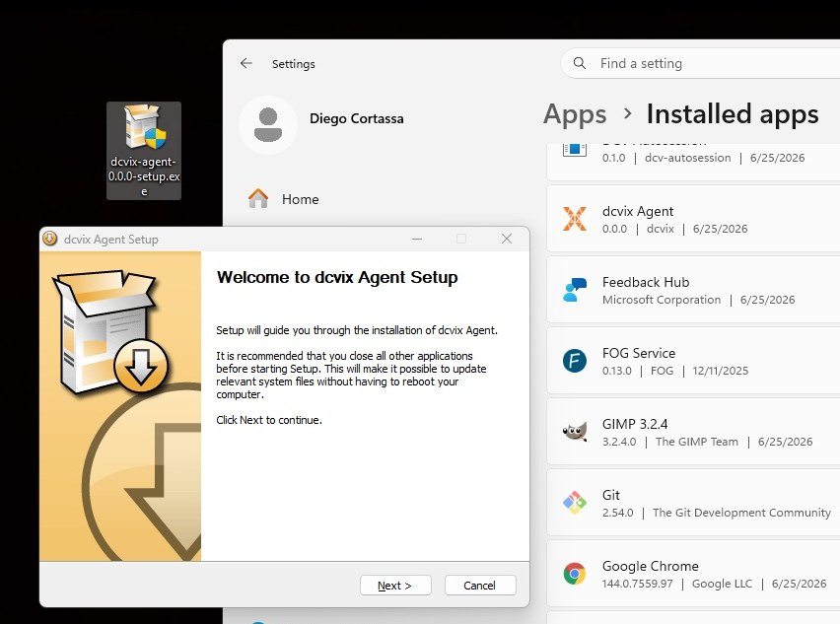Click the back arrow in Settings
The image size is (840, 624).
pos(246,63)
